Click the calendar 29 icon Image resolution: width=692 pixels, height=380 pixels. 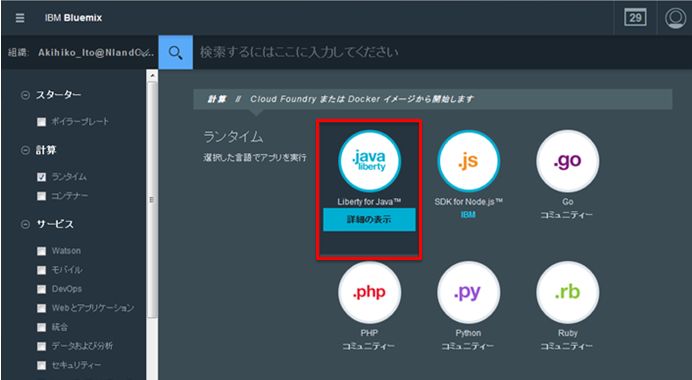(635, 18)
